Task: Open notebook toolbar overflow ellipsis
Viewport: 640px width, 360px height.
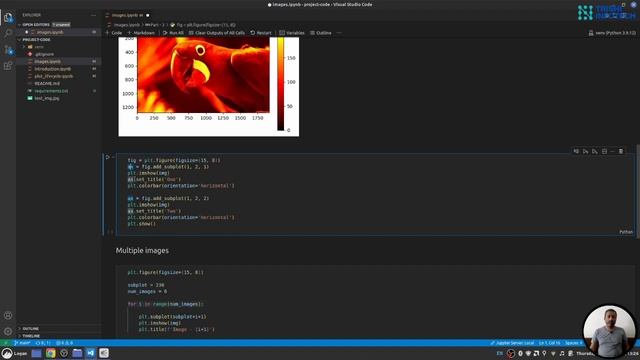Action: click(339, 33)
